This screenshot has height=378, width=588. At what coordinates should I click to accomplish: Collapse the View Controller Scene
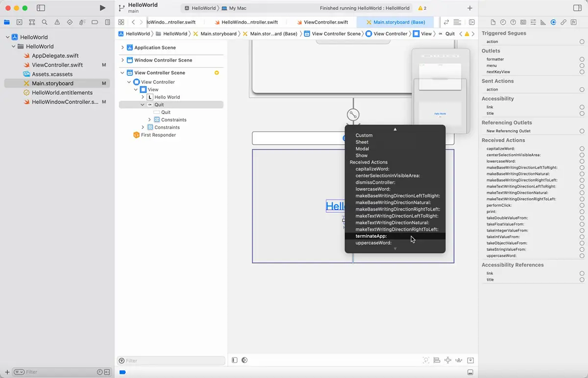[x=122, y=73]
